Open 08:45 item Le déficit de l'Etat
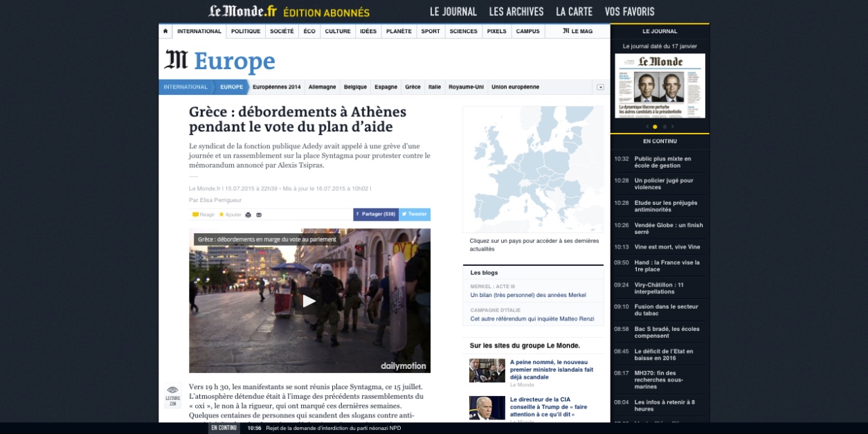This screenshot has height=434, width=868. click(663, 354)
